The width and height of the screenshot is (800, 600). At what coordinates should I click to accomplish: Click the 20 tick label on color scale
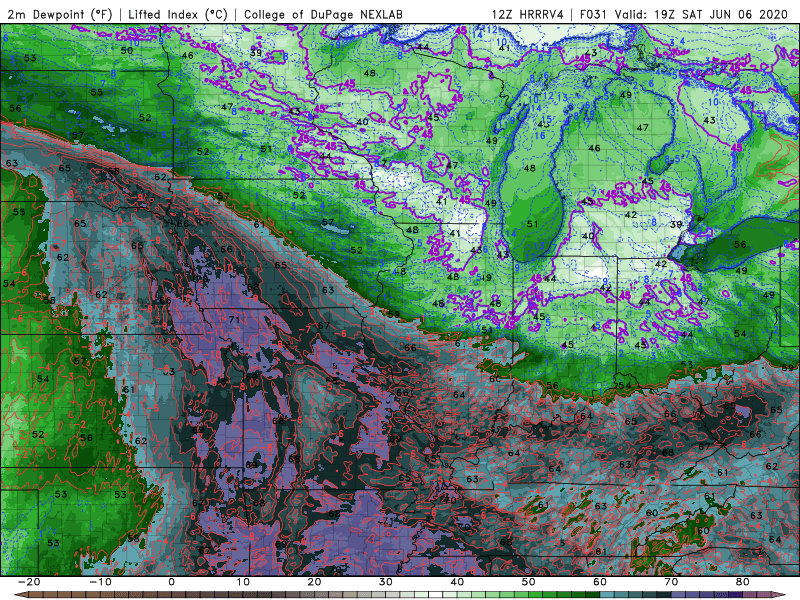(x=314, y=582)
